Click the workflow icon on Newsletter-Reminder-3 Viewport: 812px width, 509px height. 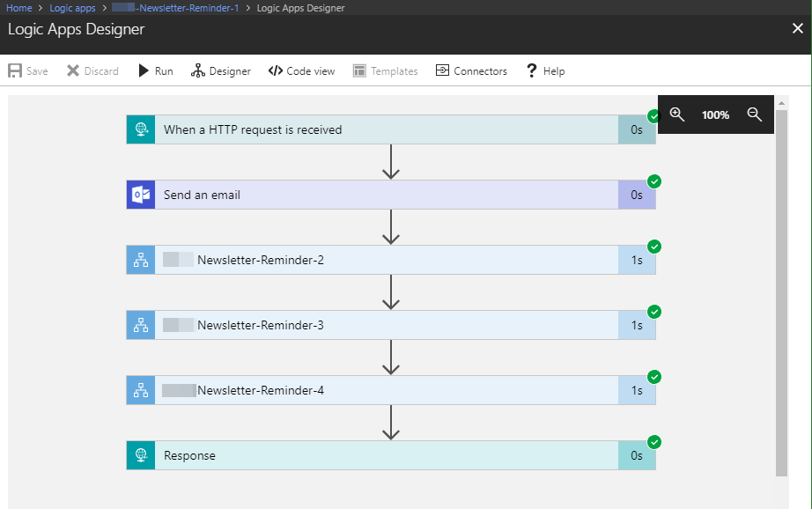[140, 325]
